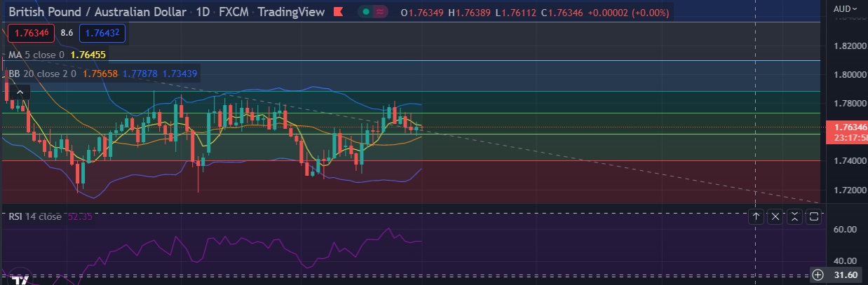Image resolution: width=868 pixels, height=285 pixels.
Task: Click the BB upper band value 1.77878
Action: coord(140,73)
